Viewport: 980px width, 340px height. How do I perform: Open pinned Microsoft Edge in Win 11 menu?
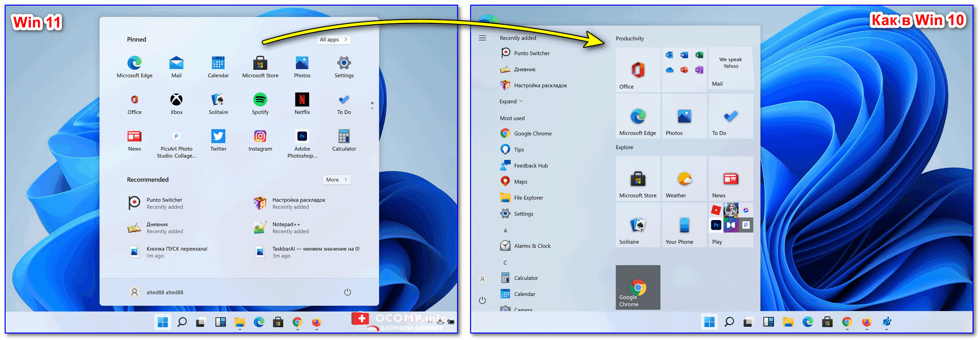(135, 67)
